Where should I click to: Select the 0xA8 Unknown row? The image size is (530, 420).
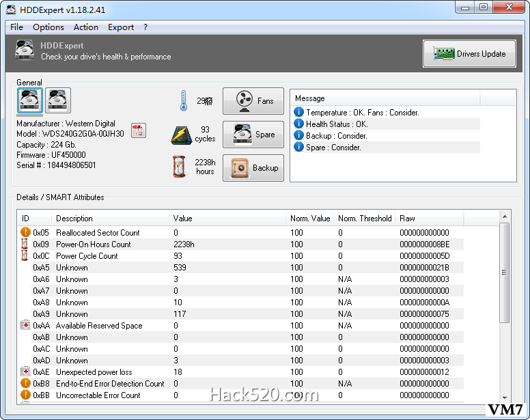240,302
